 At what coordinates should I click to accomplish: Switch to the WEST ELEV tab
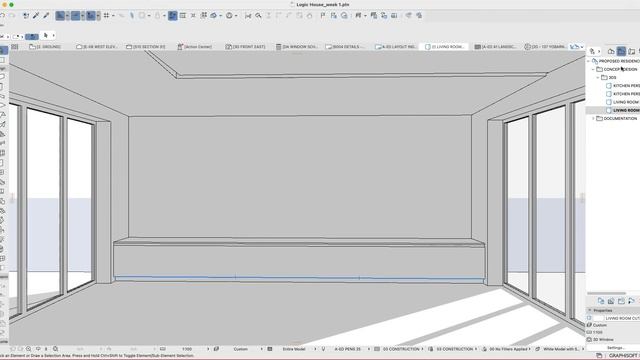(x=97, y=47)
